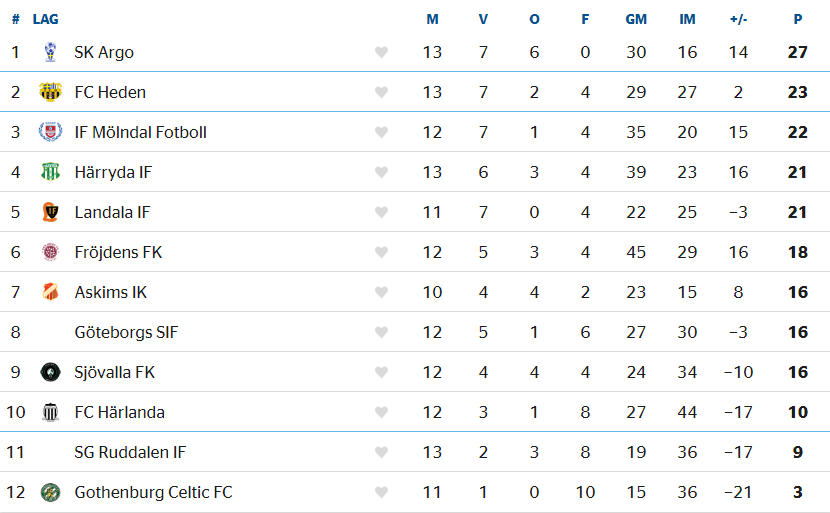Go to the FC Härlanda team page
This screenshot has width=830, height=513.
[x=119, y=412]
